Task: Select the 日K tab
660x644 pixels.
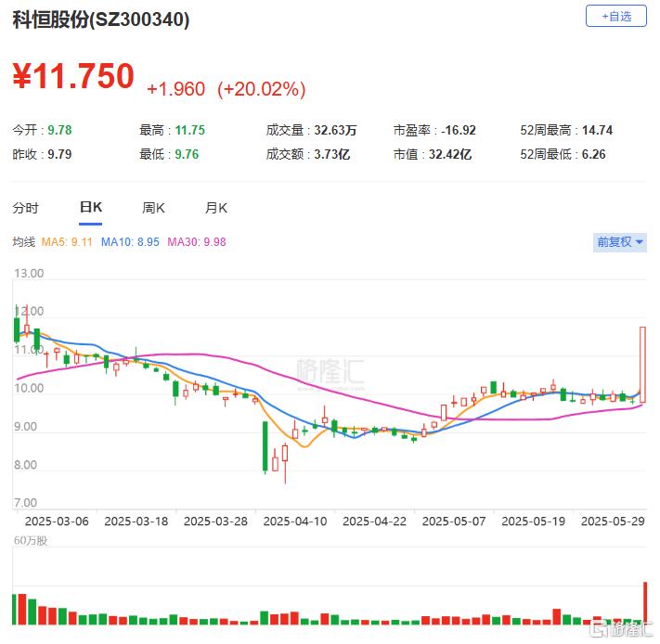Action: 90,207
